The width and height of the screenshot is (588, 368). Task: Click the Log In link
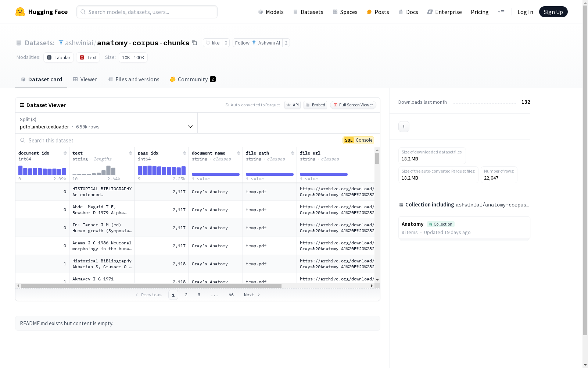[525, 12]
